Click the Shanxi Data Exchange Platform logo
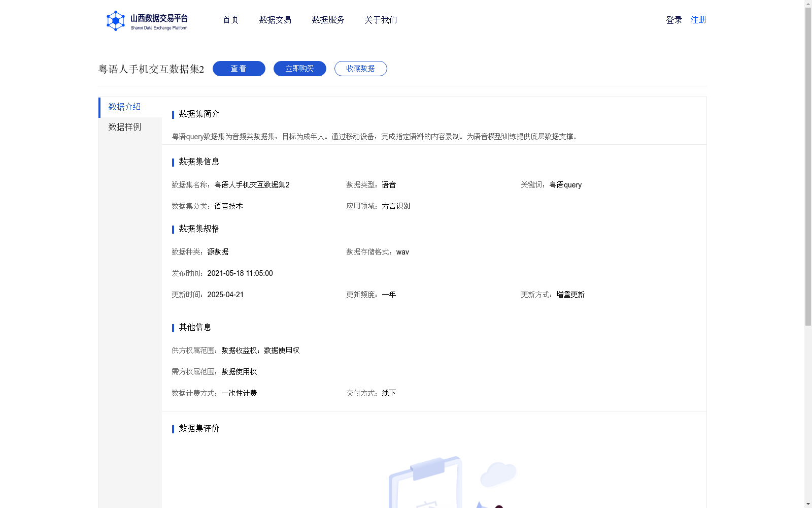Image resolution: width=812 pixels, height=508 pixels. tap(147, 21)
